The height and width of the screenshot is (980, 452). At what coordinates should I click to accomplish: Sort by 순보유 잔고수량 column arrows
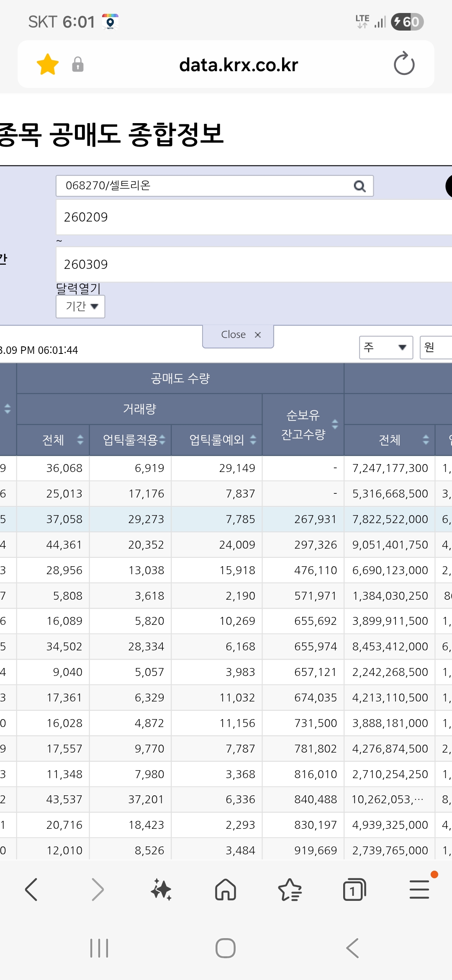335,424
